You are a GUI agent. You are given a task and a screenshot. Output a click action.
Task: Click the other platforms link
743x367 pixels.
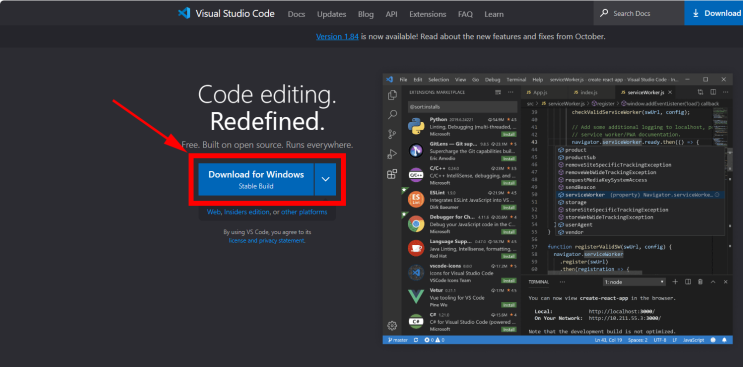[304, 212]
